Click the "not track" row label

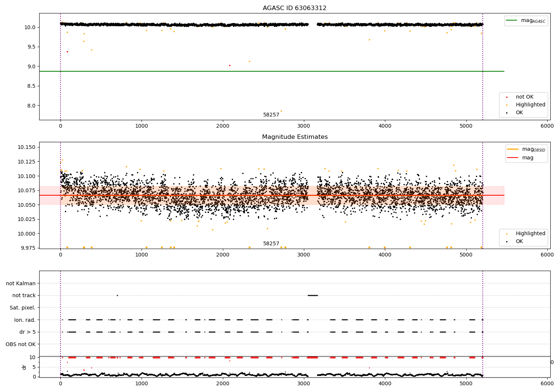(24, 296)
